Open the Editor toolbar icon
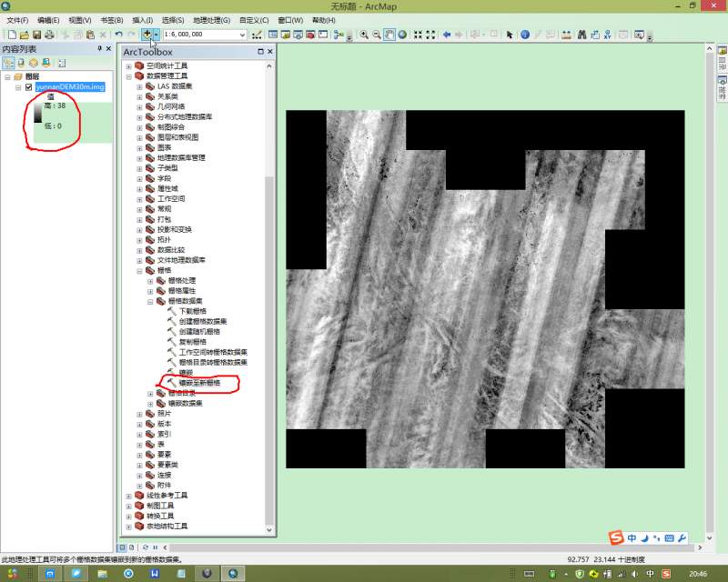Screen dimensions: 728x582 [x=257, y=35]
